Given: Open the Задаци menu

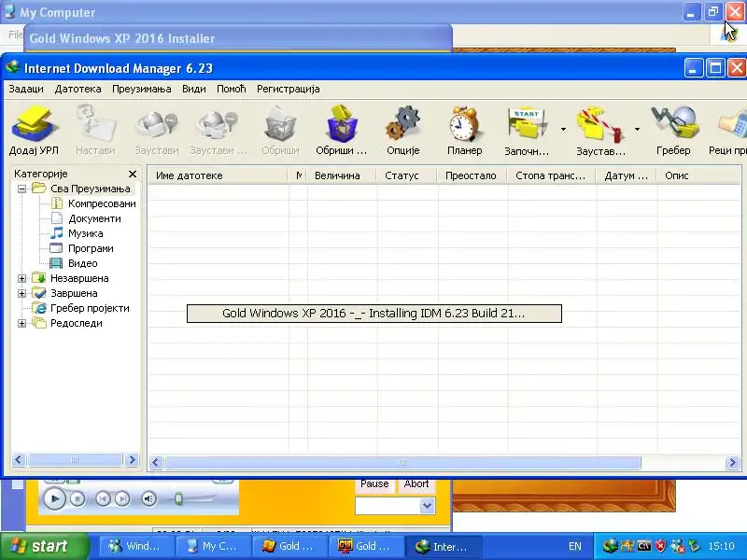Looking at the screenshot, I should coord(26,89).
